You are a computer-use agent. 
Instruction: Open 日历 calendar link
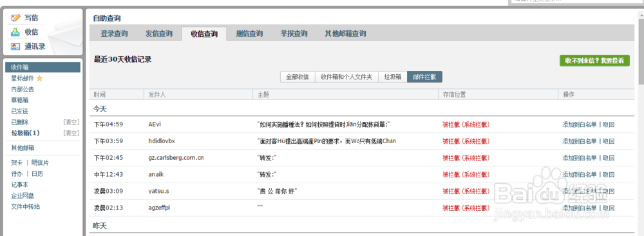(x=37, y=174)
